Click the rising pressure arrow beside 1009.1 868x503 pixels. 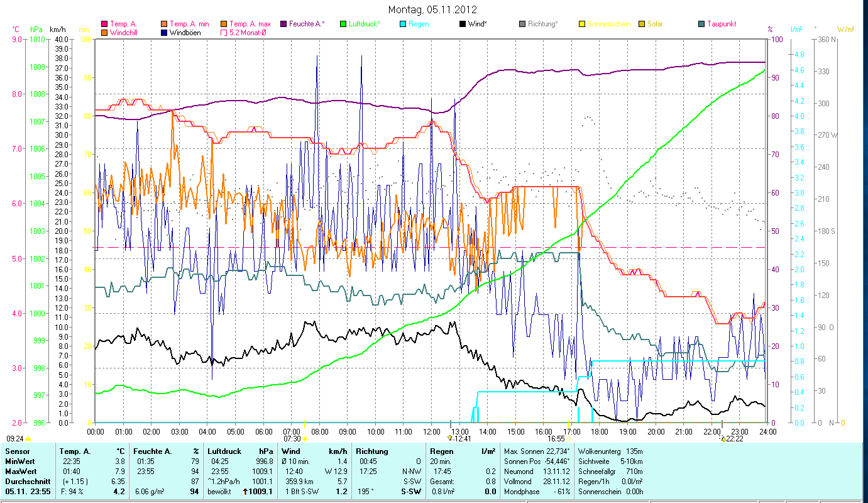(244, 492)
